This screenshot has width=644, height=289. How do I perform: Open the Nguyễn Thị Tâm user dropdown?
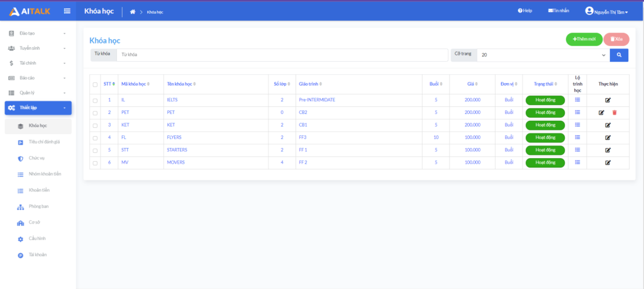coord(606,11)
